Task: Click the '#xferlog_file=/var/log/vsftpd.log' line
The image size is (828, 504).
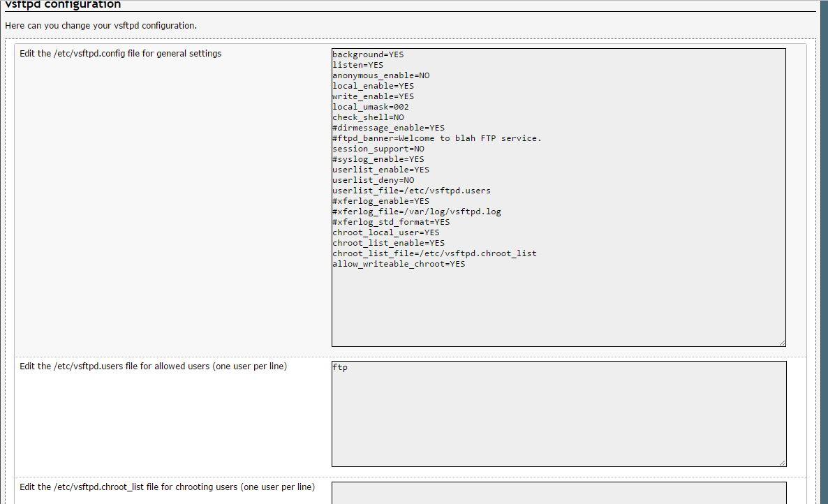Action: 417,212
